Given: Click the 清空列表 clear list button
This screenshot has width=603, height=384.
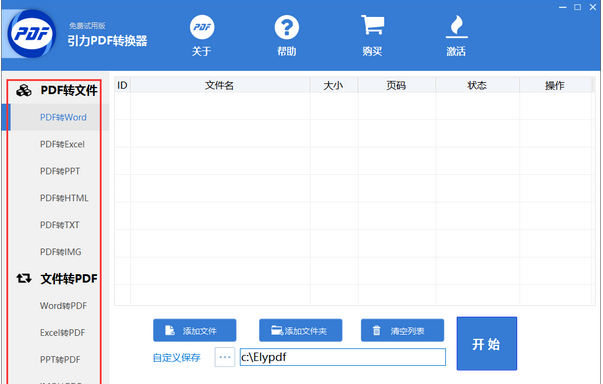Looking at the screenshot, I should coord(402,330).
